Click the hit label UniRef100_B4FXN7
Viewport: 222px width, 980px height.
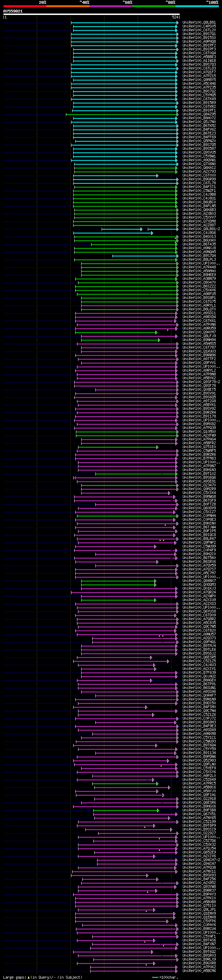(199, 944)
